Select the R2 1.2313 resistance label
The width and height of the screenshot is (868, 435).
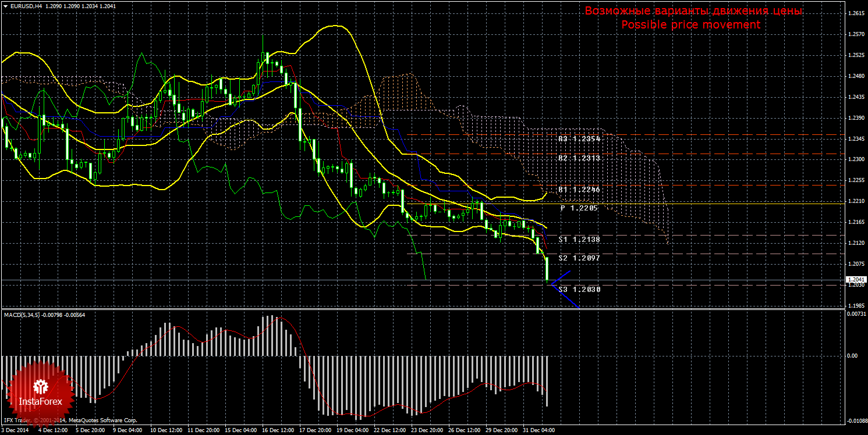(x=579, y=158)
